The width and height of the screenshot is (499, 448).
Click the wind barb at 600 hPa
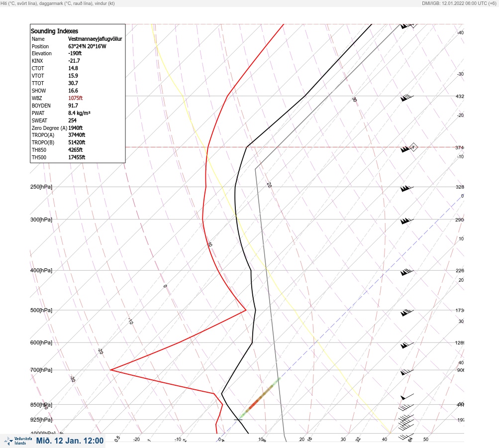[407, 345]
